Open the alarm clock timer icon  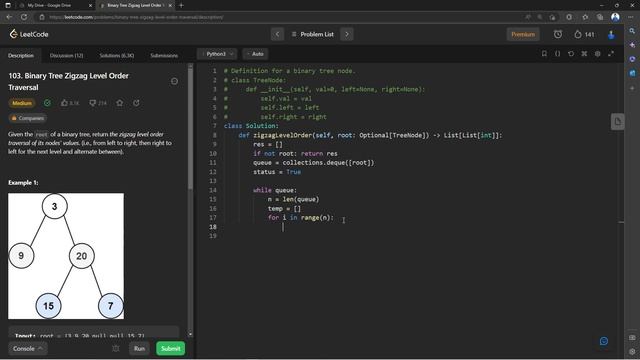coord(558,34)
